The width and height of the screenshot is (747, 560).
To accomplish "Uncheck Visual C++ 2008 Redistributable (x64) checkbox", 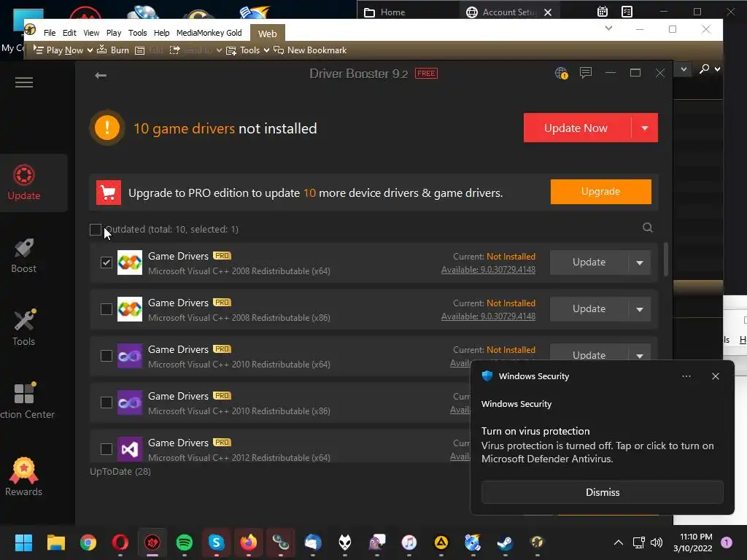I will (x=107, y=262).
